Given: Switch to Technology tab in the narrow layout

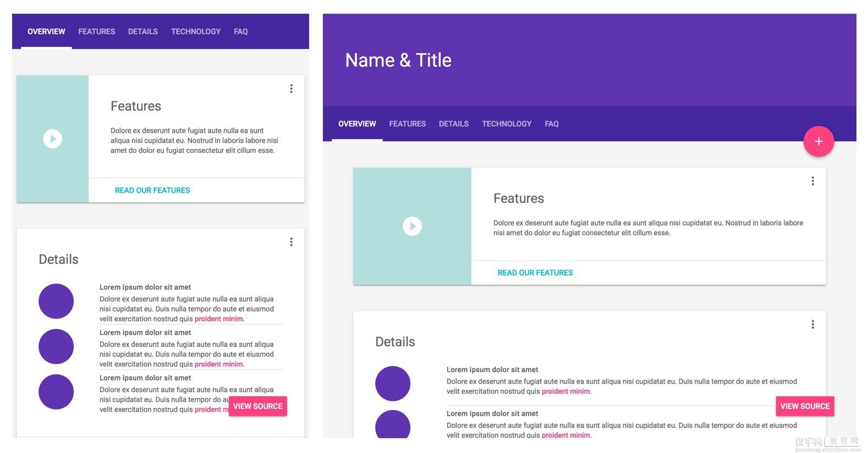Looking at the screenshot, I should click(196, 32).
